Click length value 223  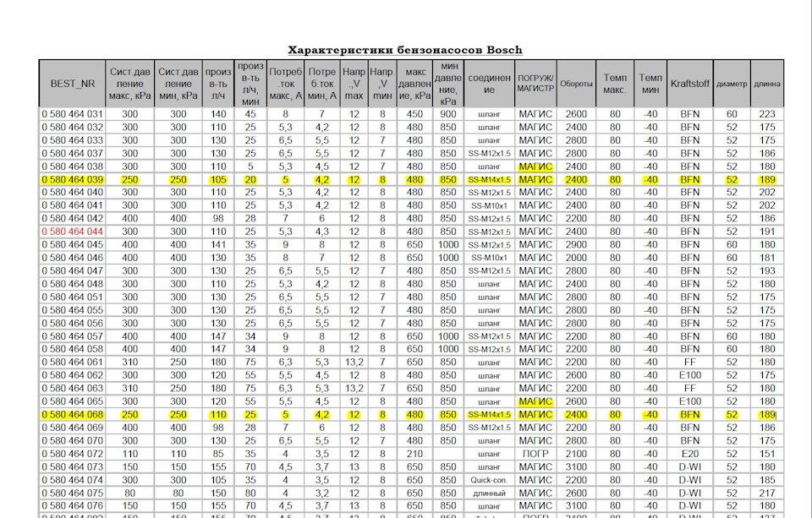pos(767,114)
